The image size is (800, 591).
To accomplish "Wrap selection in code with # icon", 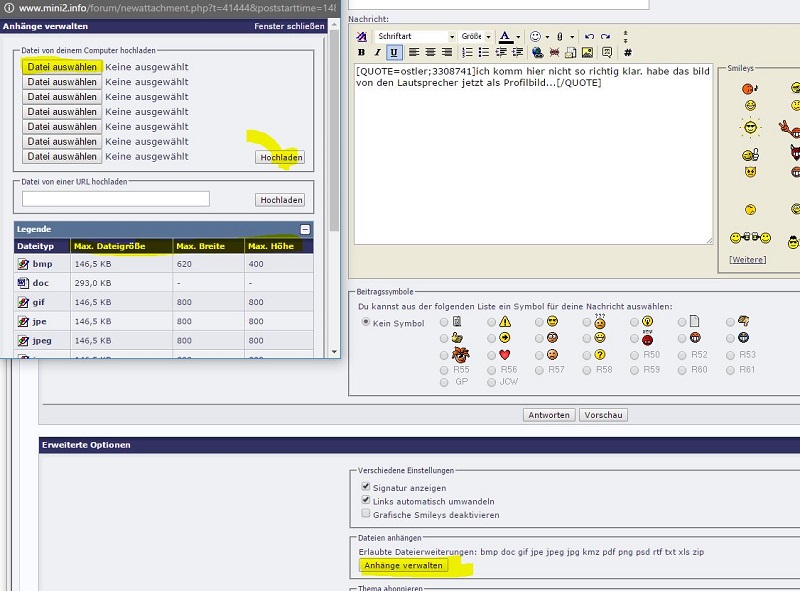I will click(628, 52).
